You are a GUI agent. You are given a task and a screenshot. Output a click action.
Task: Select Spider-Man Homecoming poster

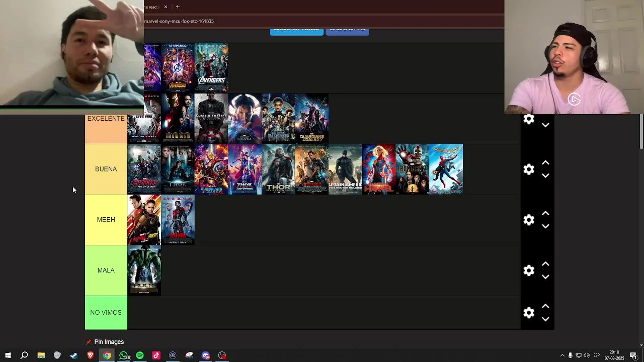(446, 169)
